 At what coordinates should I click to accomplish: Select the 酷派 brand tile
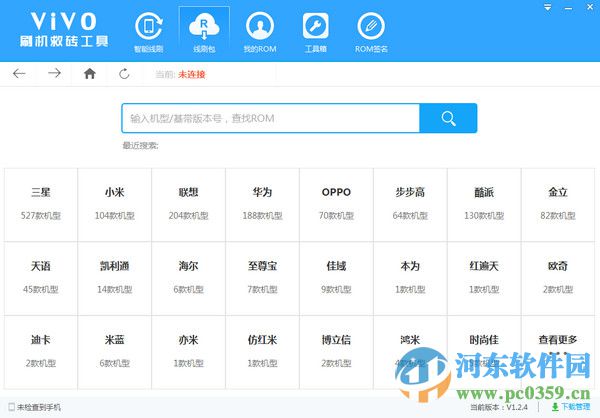(x=484, y=205)
